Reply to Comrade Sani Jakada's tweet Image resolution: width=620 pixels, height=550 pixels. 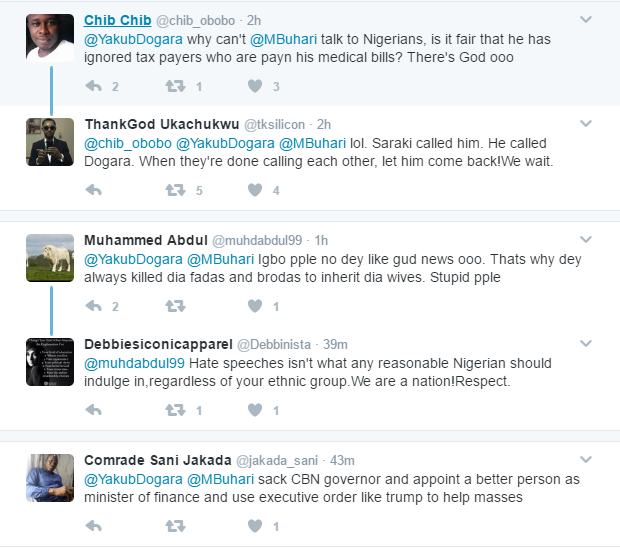click(95, 525)
